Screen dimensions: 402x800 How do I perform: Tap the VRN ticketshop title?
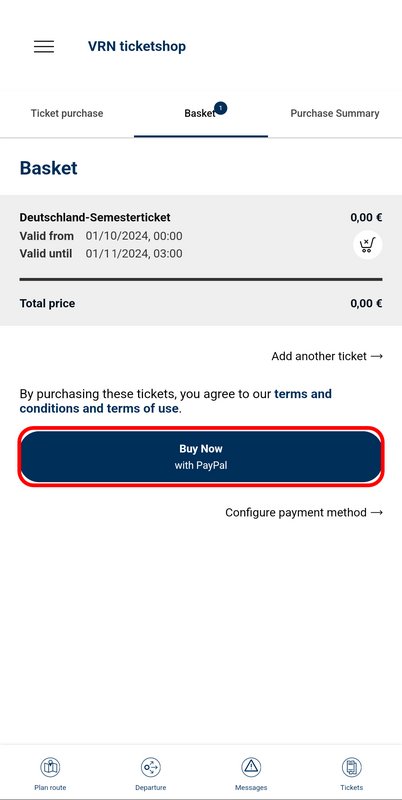pos(137,46)
